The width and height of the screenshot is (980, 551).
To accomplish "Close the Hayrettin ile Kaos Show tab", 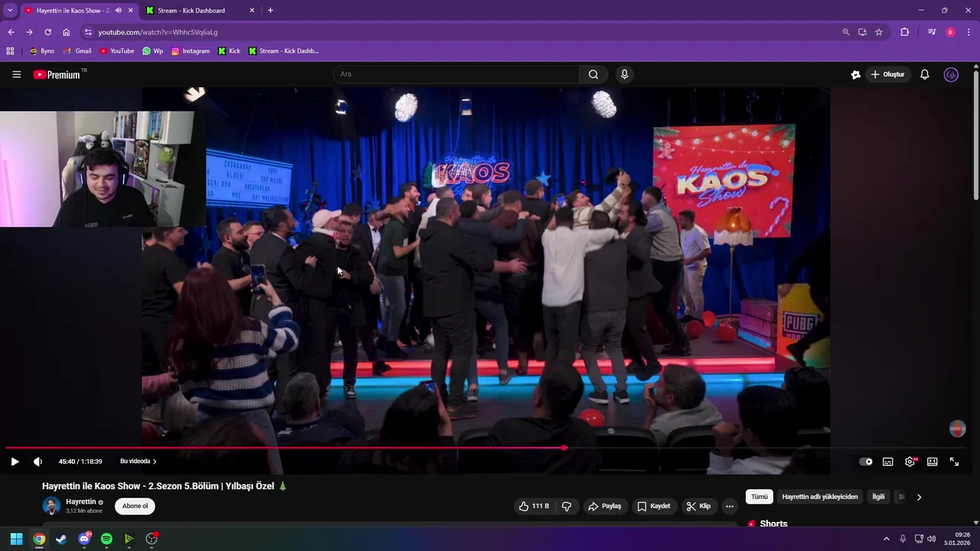I will 130,11.
